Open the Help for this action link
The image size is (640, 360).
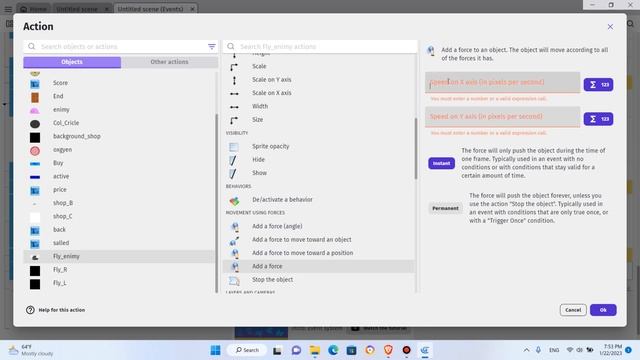coord(62,310)
